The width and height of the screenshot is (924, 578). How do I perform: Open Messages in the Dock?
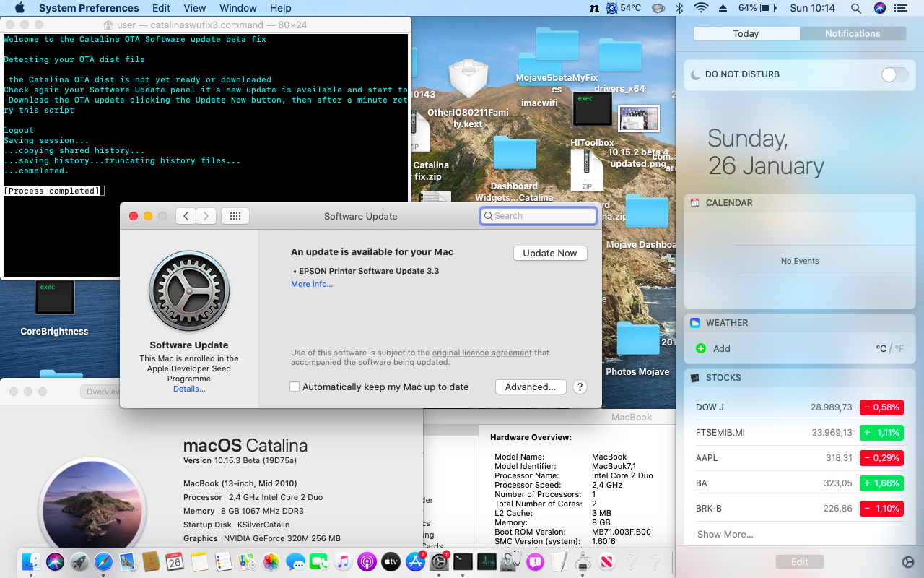(x=295, y=561)
